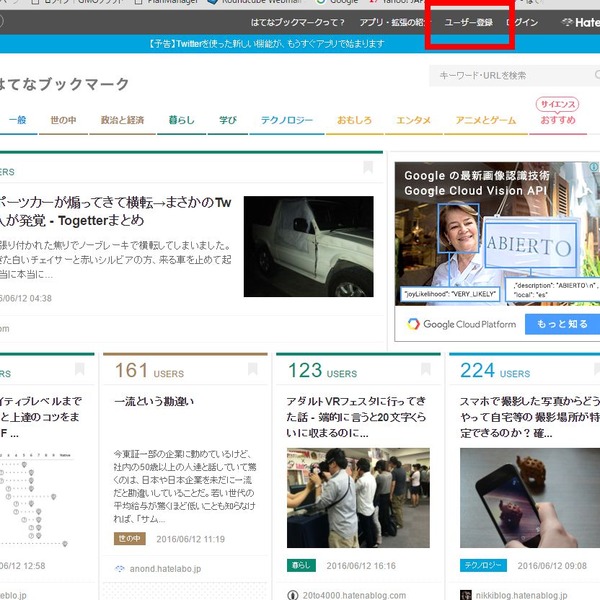
Task: Click the もっと知る ad button
Action: (562, 324)
